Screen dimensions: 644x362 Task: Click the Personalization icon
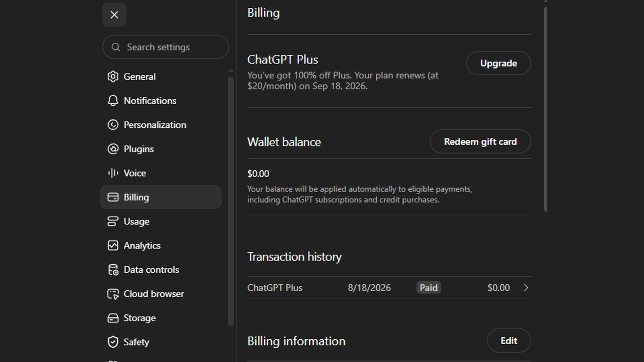[113, 125]
